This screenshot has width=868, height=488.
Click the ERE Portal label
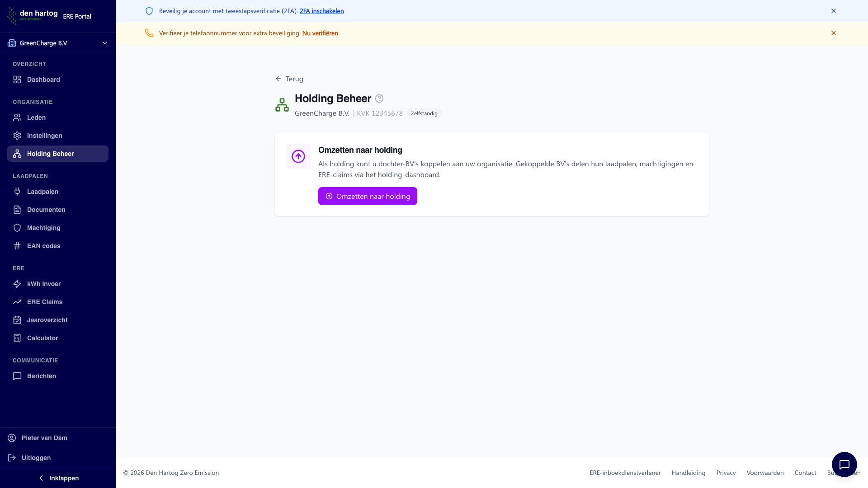click(x=77, y=16)
